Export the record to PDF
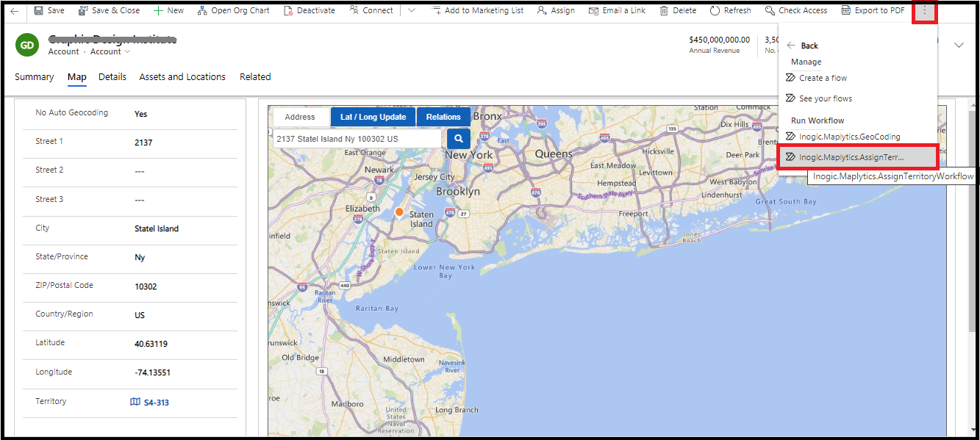Viewport: 980px width, 440px height. tap(873, 10)
